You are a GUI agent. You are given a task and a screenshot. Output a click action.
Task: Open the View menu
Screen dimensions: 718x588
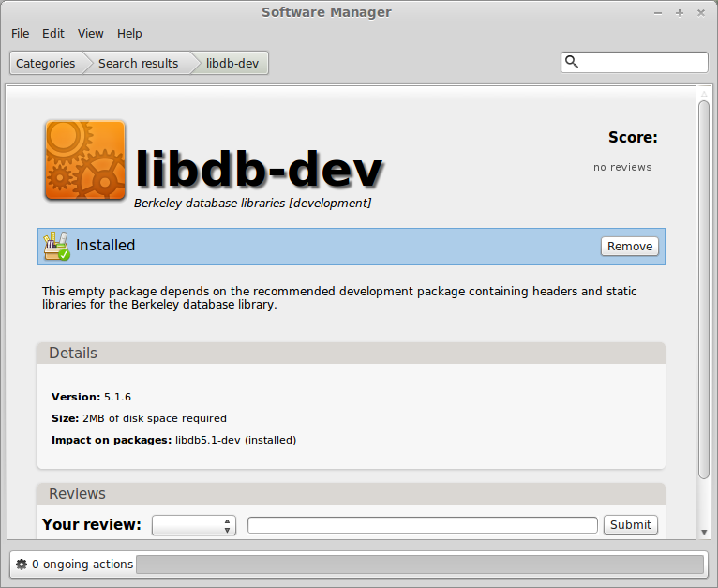point(91,33)
